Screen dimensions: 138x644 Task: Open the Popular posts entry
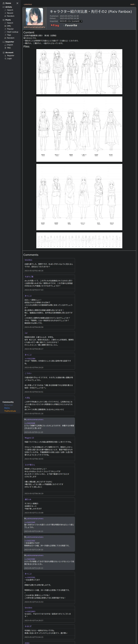click(9, 29)
